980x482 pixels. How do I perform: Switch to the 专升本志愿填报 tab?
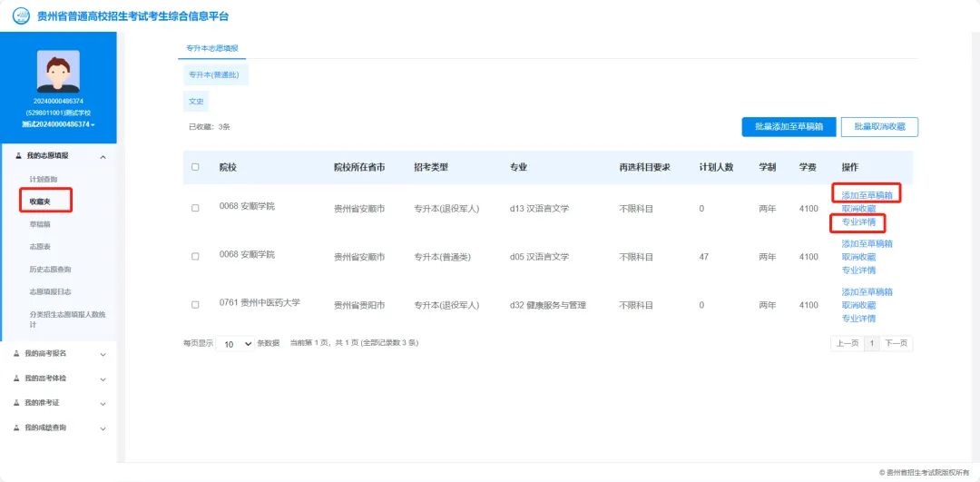point(211,48)
